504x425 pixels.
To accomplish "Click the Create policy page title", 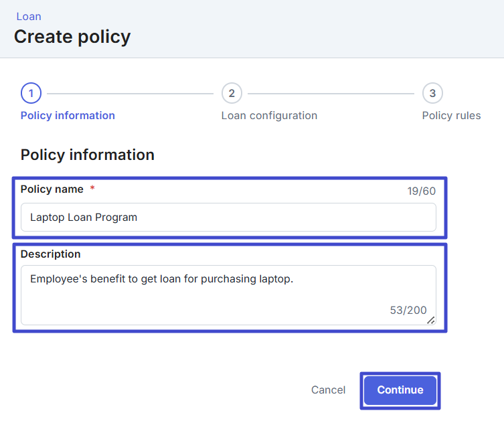I will click(72, 36).
